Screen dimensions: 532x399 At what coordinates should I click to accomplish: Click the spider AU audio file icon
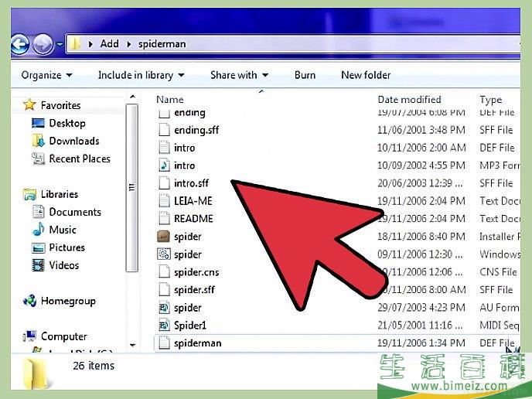coord(164,308)
